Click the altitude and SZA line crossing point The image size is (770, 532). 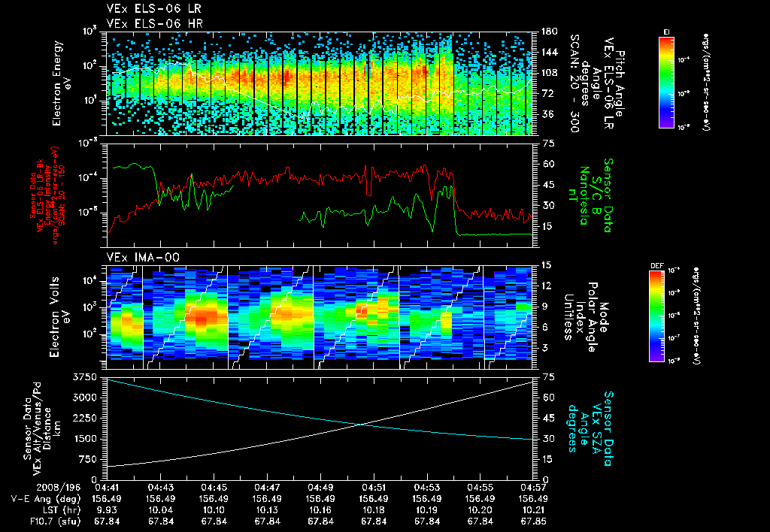[361, 425]
